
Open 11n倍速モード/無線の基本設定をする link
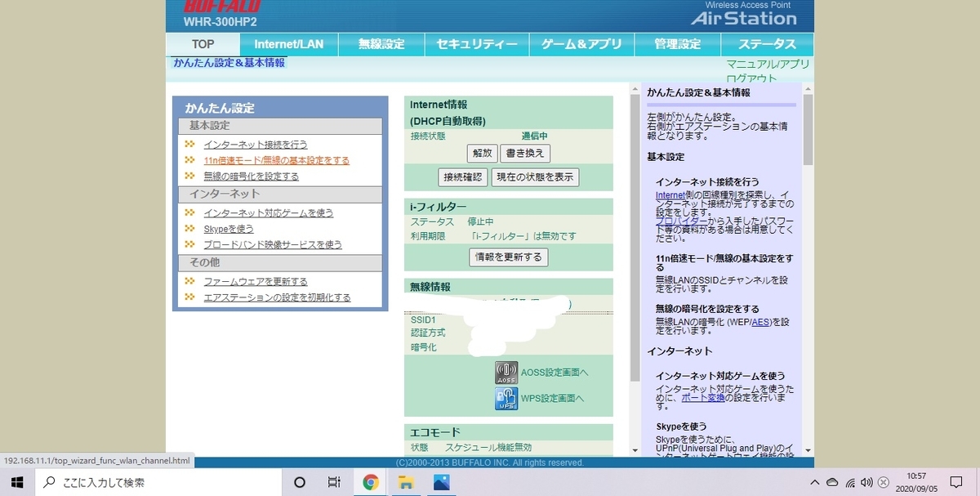tap(277, 160)
